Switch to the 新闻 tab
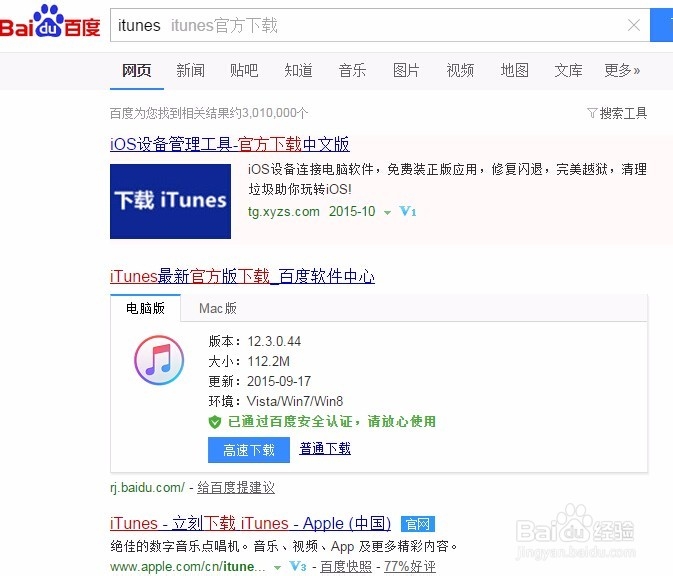 coord(191,70)
